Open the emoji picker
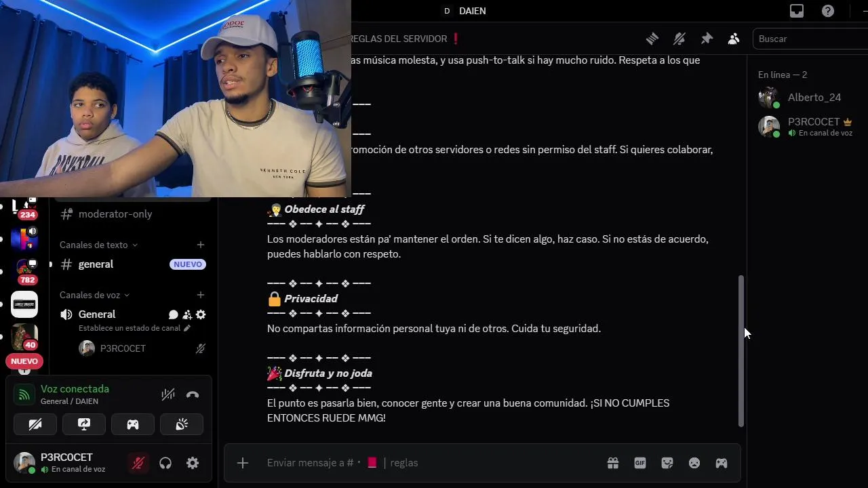 click(694, 463)
